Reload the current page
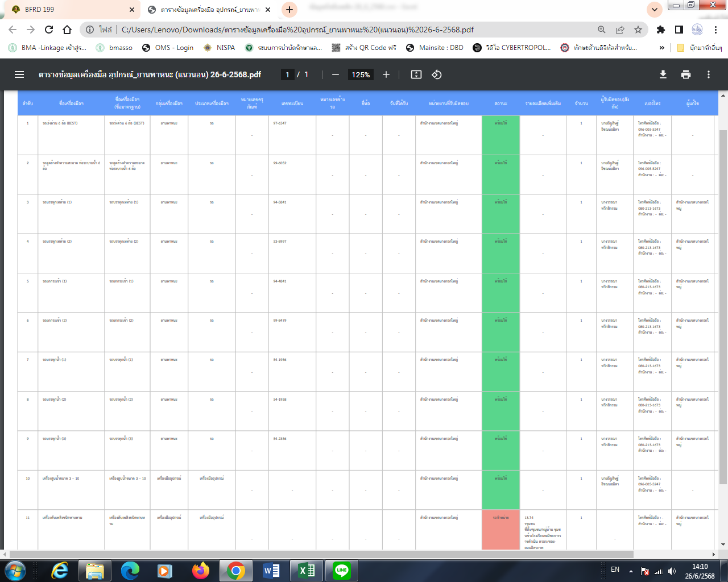This screenshot has width=728, height=582. coord(49,30)
